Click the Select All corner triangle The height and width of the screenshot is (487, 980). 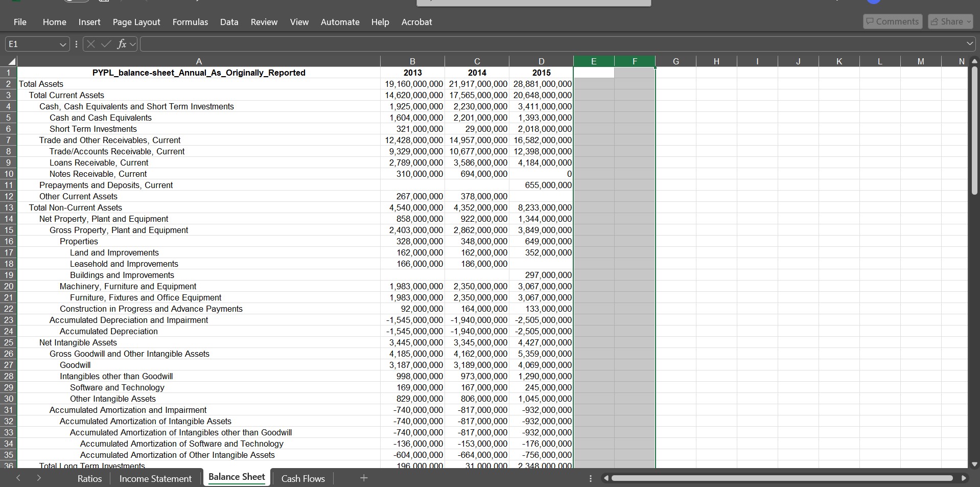pos(12,62)
